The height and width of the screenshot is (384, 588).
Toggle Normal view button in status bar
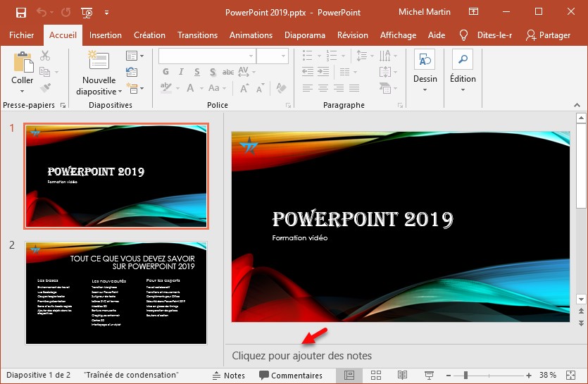(349, 375)
